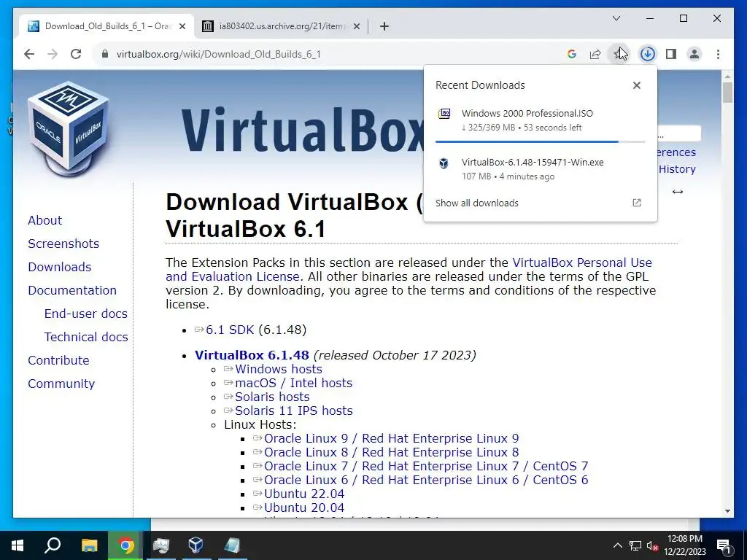747x560 pixels.
Task: Open the browser side panel
Action: (671, 54)
